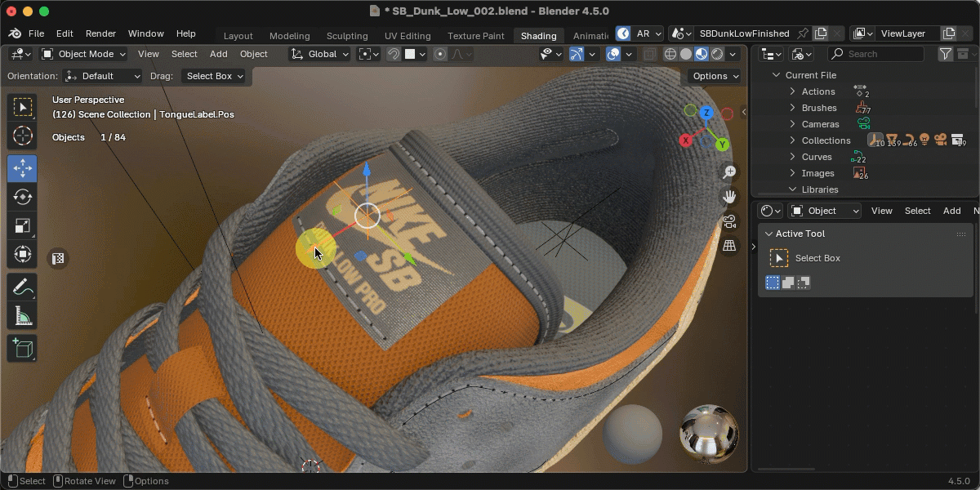This screenshot has height=490, width=980.
Task: Click the outliner Search field
Action: pyautogui.click(x=875, y=54)
